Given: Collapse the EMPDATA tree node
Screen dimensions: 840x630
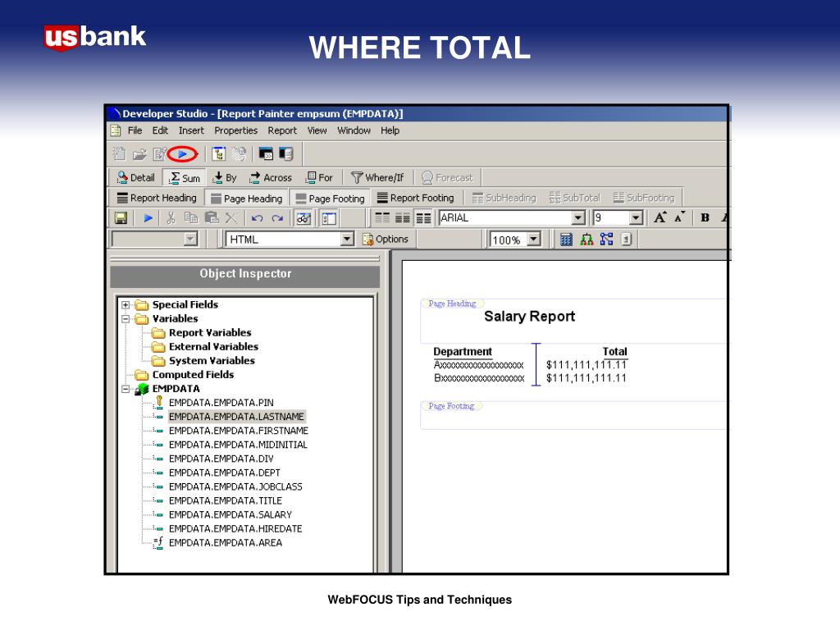Looking at the screenshot, I should coord(126,389).
